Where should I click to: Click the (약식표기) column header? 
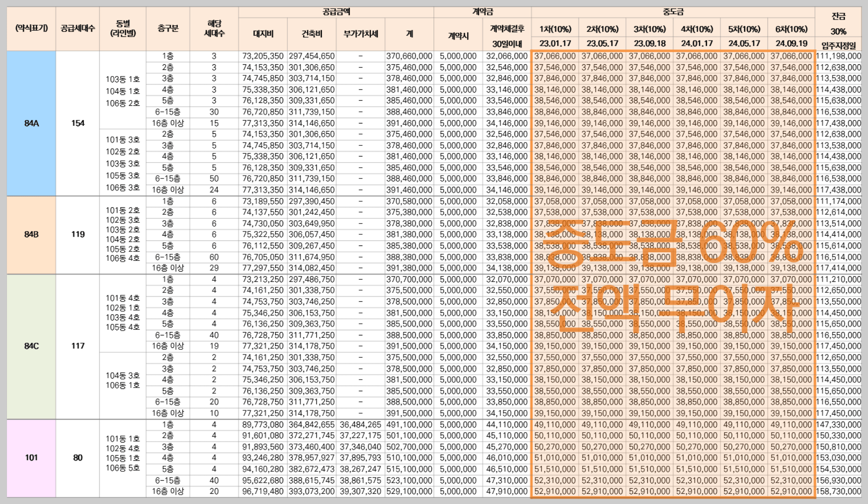31,28
